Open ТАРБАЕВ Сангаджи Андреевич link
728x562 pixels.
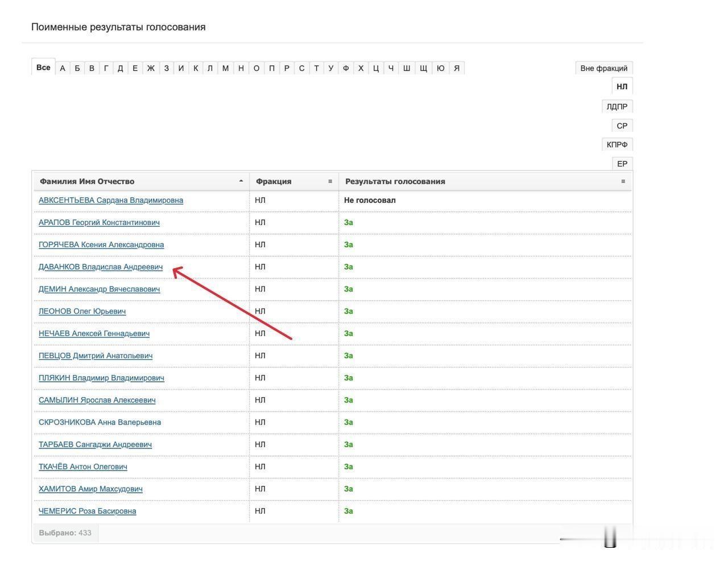coord(95,444)
